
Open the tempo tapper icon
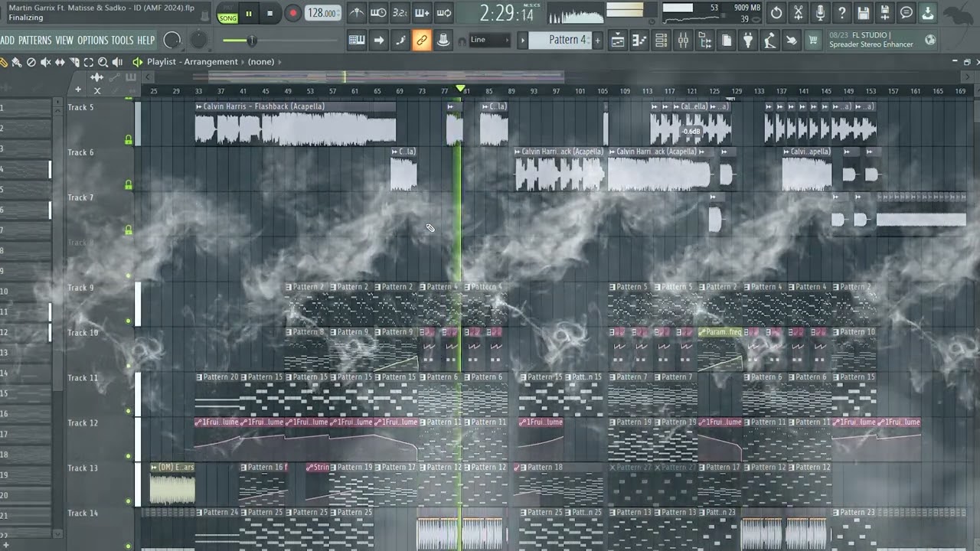[770, 40]
